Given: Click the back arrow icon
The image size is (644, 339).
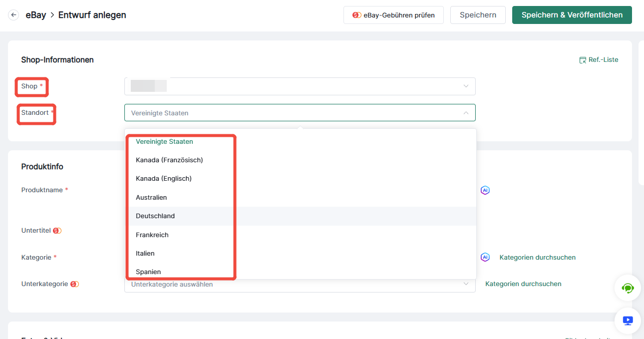Looking at the screenshot, I should pyautogui.click(x=13, y=15).
